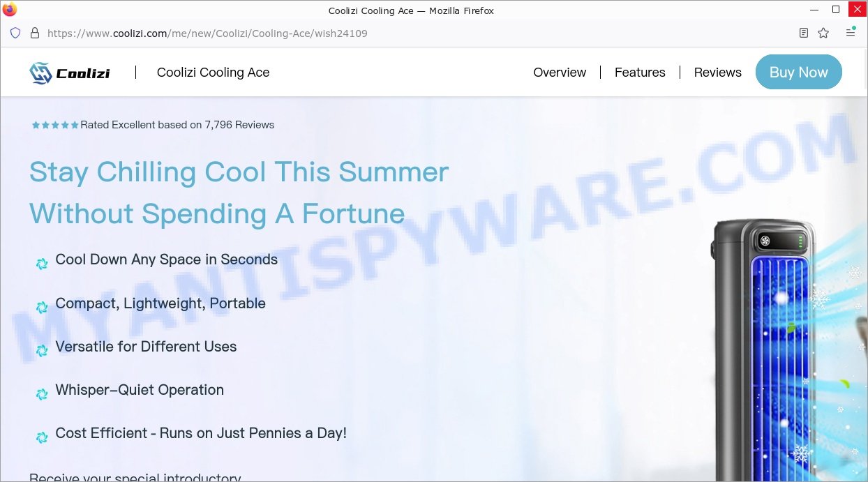The width and height of the screenshot is (868, 482).
Task: Open tracking protection shield icon
Action: [x=15, y=33]
